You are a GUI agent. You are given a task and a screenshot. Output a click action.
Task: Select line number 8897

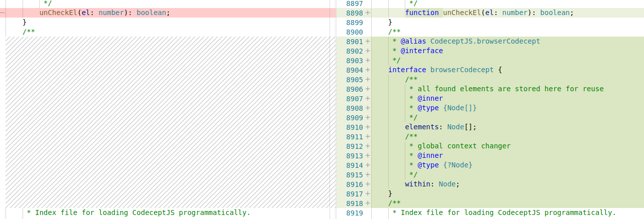tap(354, 3)
